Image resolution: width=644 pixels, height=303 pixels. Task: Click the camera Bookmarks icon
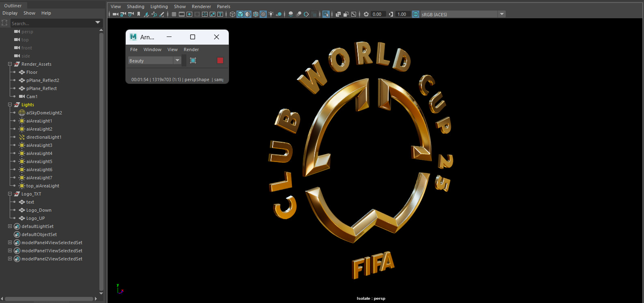pos(139,14)
